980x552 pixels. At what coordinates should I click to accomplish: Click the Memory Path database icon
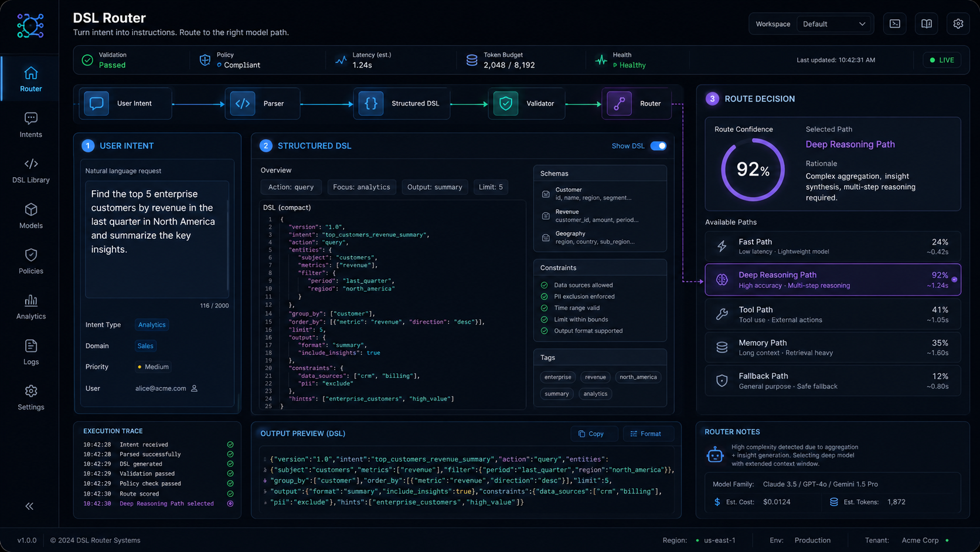(722, 347)
